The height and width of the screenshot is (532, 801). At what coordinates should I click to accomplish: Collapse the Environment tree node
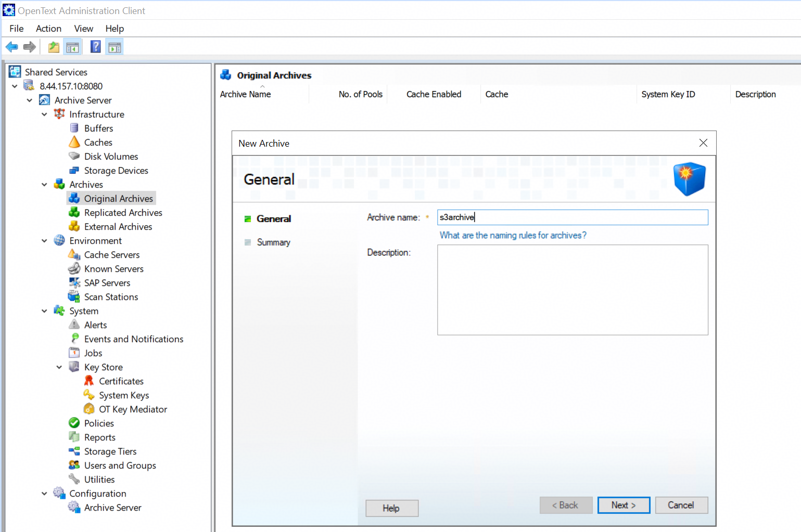click(44, 240)
